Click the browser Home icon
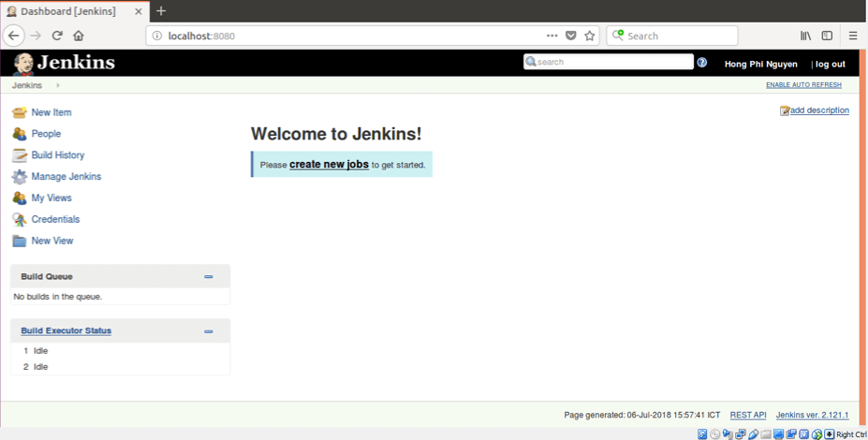The height and width of the screenshot is (440, 868). [79, 36]
